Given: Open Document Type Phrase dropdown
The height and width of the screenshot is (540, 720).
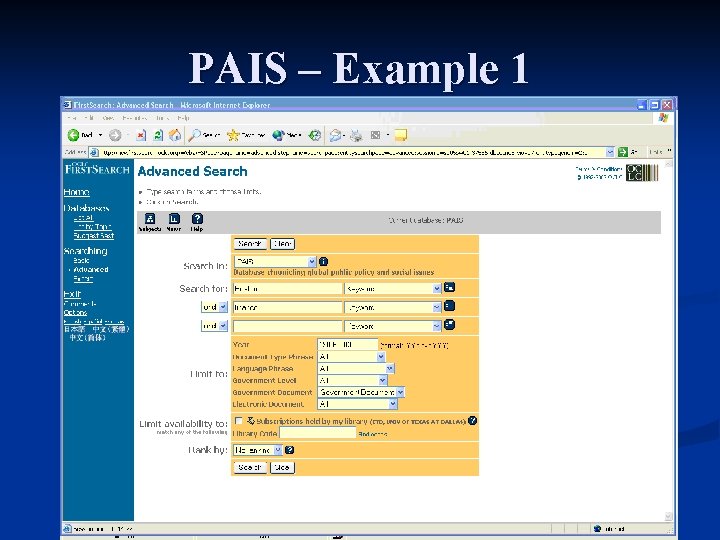Looking at the screenshot, I should (380, 356).
